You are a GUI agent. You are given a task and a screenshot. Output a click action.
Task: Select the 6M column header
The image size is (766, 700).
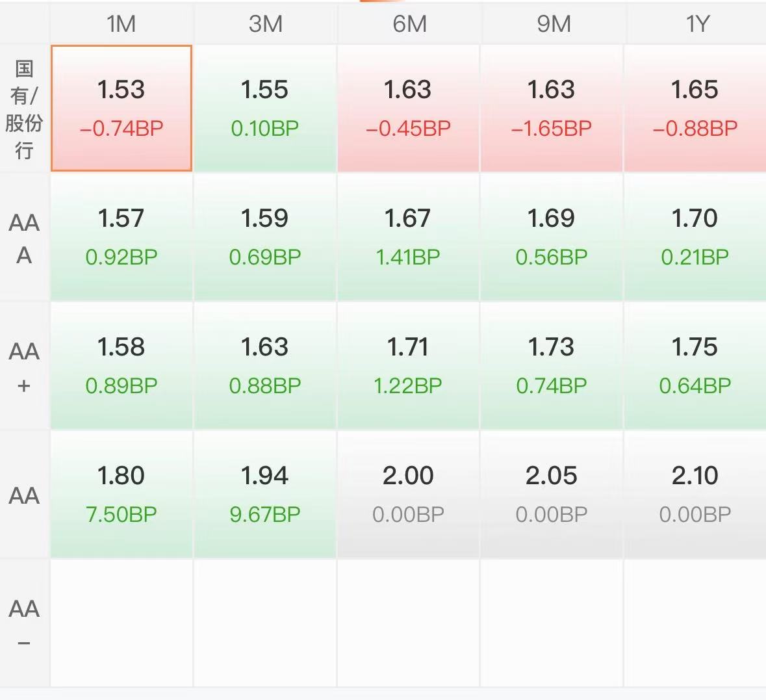tap(409, 23)
